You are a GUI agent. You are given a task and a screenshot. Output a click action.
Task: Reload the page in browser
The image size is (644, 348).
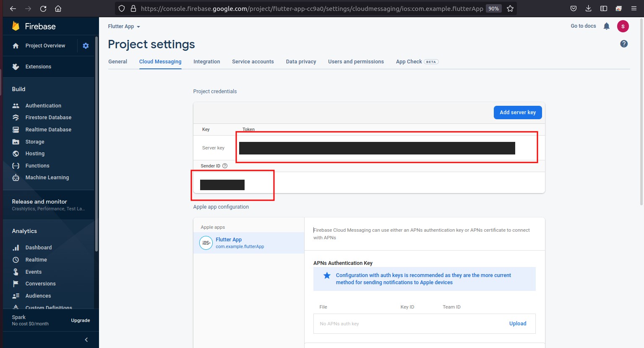point(43,8)
